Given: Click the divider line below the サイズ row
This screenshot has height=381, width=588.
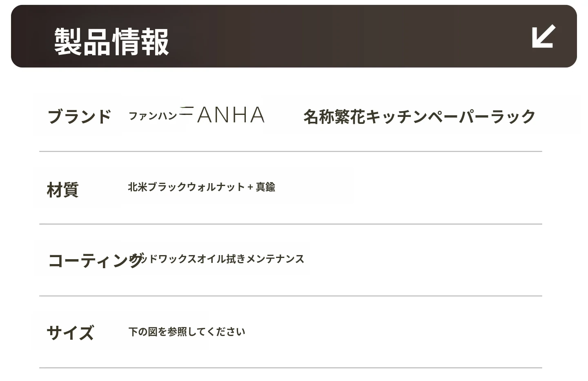Looking at the screenshot, I should pyautogui.click(x=290, y=368).
